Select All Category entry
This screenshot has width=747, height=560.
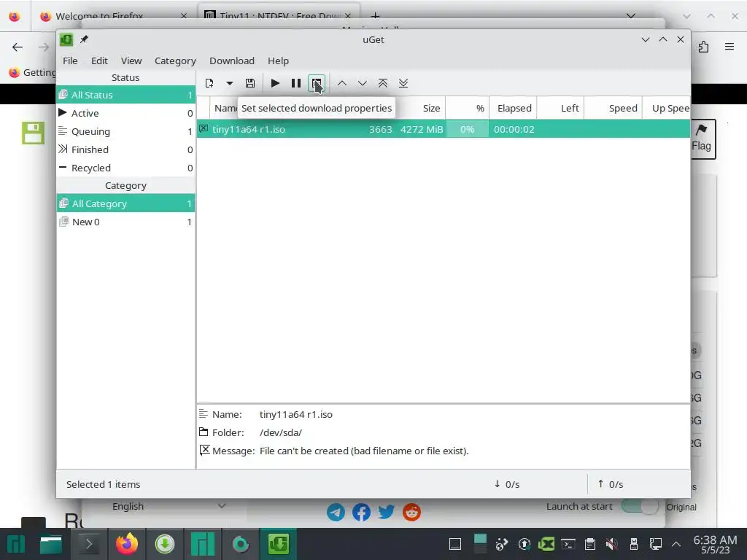[x=125, y=204]
